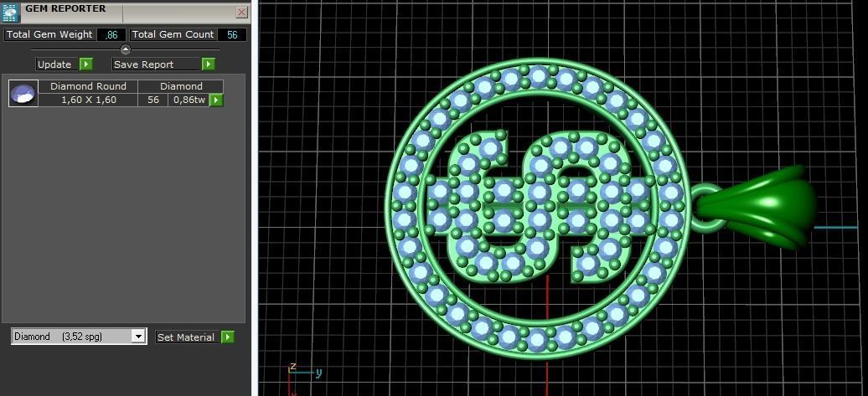Click the Total Gem Weight label
This screenshot has width=868, height=396.
point(49,34)
